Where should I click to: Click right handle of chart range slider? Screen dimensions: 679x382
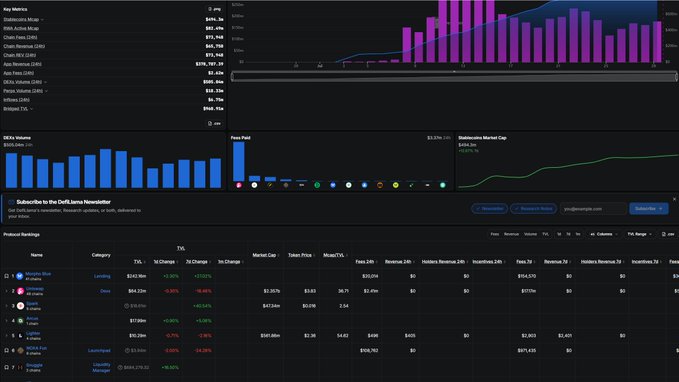(x=676, y=77)
